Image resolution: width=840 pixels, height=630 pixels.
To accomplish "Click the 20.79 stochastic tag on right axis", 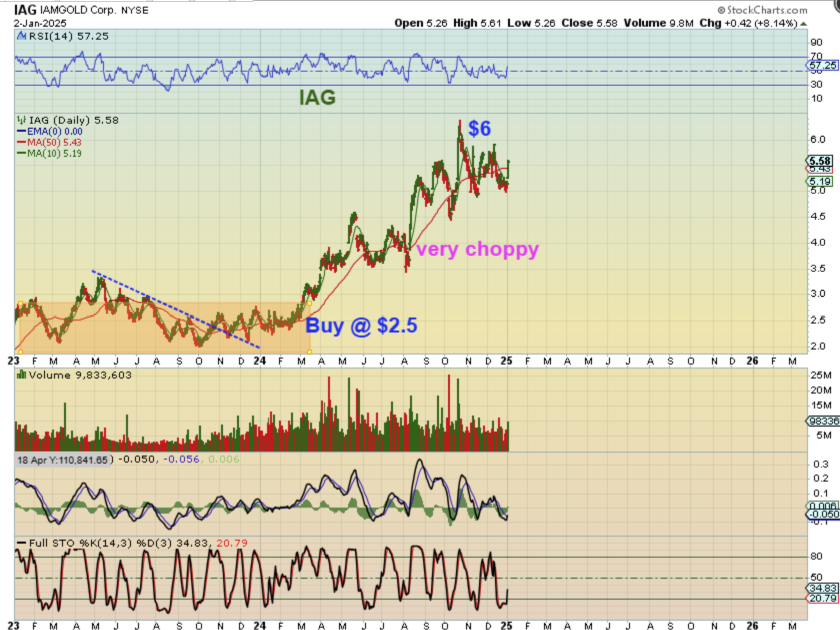I will pyautogui.click(x=822, y=599).
